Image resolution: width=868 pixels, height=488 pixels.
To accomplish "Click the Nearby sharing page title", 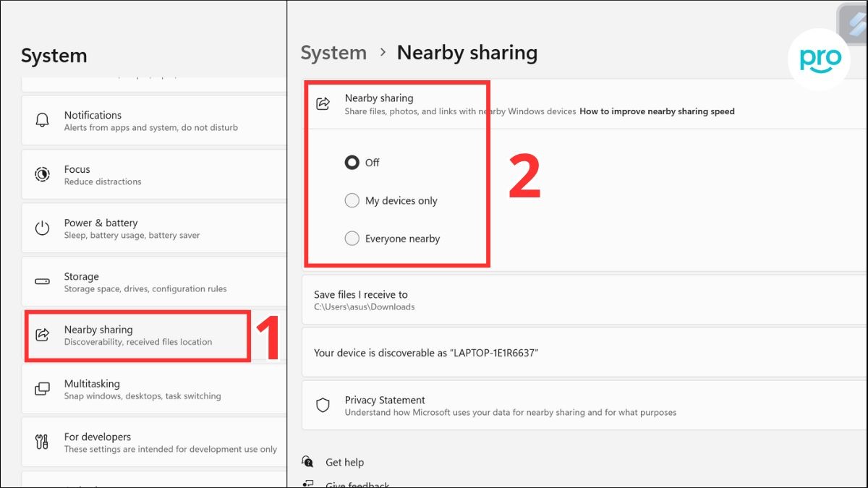I will (467, 53).
